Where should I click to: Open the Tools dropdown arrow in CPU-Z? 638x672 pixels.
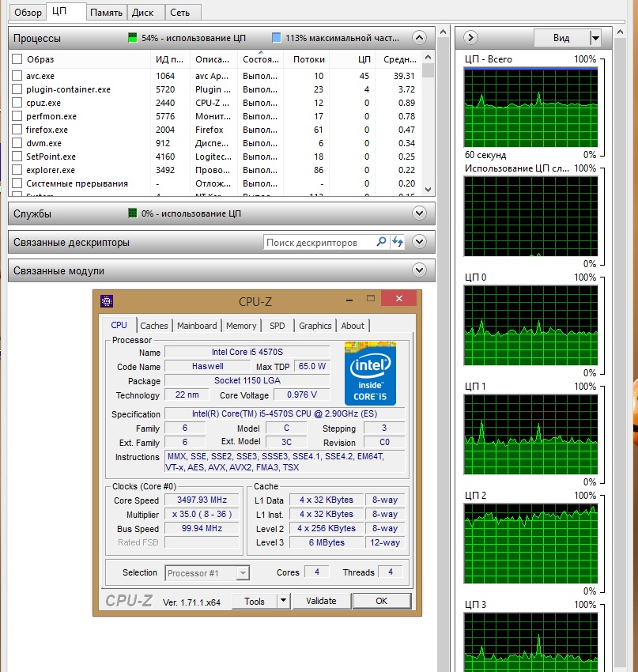tap(283, 601)
